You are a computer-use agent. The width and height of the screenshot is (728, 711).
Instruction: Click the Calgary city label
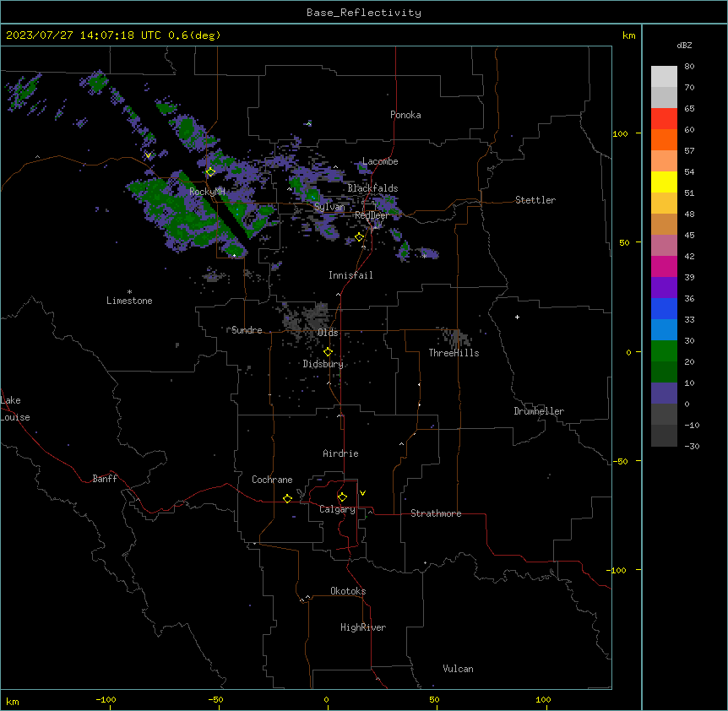(x=337, y=509)
